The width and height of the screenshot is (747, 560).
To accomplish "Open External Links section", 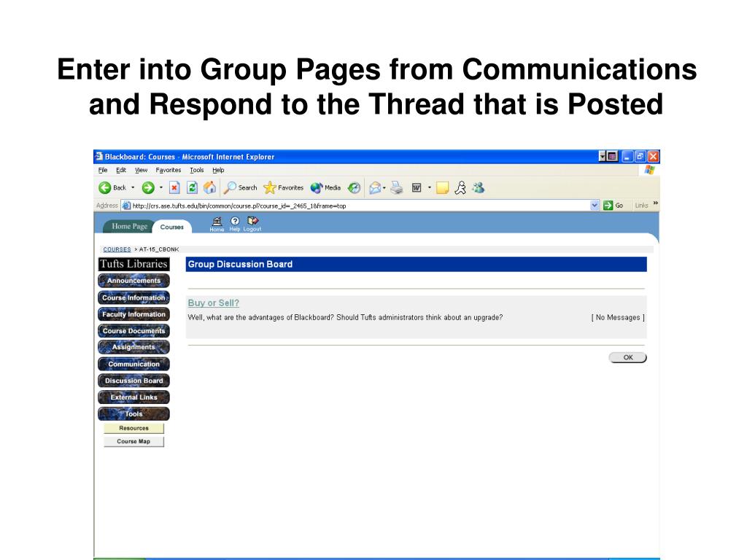I will click(x=134, y=397).
